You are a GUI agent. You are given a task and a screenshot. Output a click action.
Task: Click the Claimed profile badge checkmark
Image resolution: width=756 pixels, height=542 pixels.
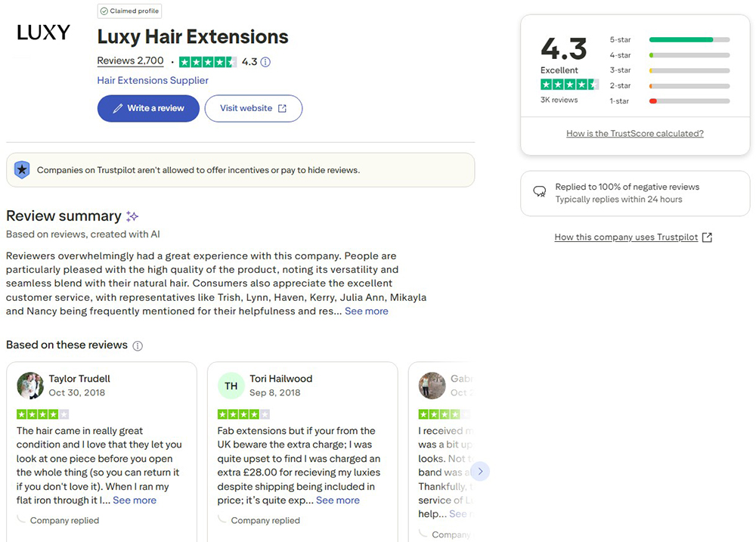(105, 11)
